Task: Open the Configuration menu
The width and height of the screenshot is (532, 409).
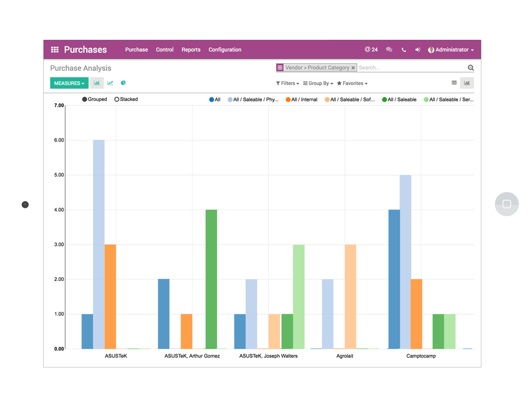Action: click(225, 49)
